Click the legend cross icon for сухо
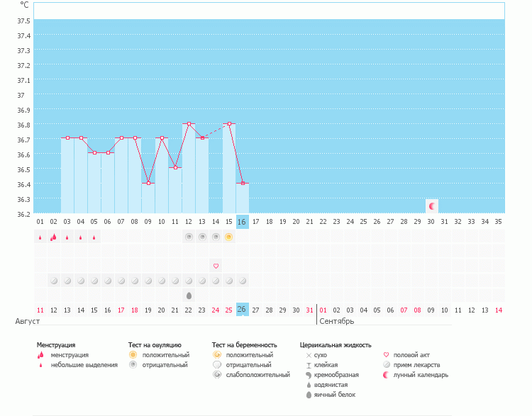The width and height of the screenshot is (532, 416). point(309,355)
